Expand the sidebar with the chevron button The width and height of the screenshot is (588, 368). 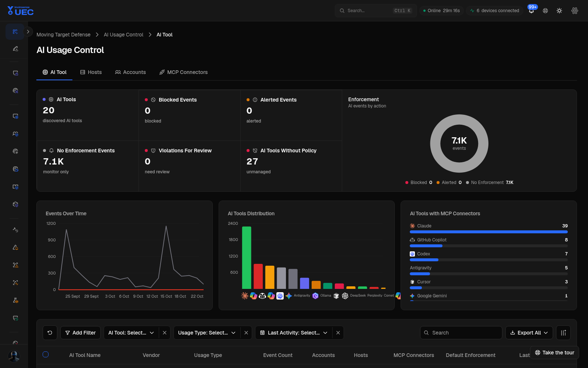pos(28,32)
